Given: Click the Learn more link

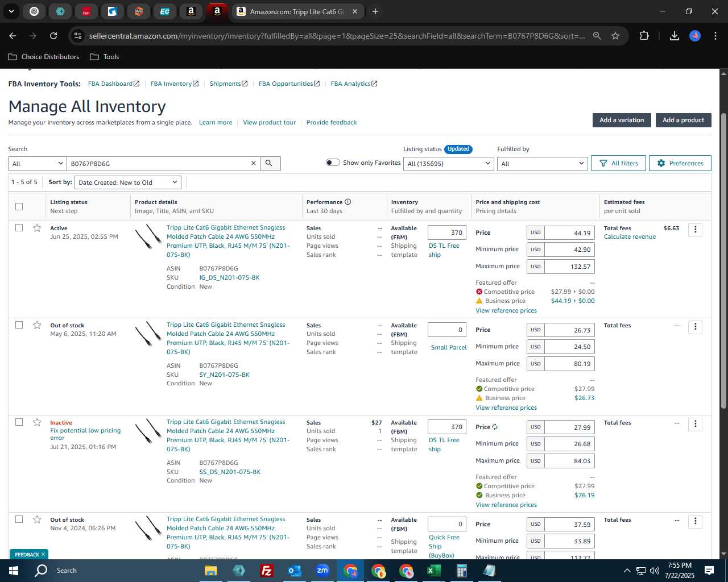Looking at the screenshot, I should [x=216, y=122].
